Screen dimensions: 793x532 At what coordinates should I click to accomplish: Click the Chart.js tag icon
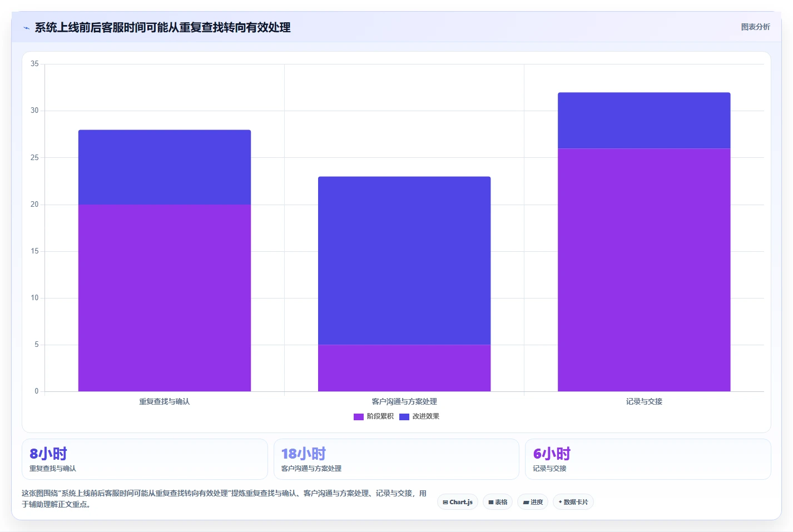445,502
